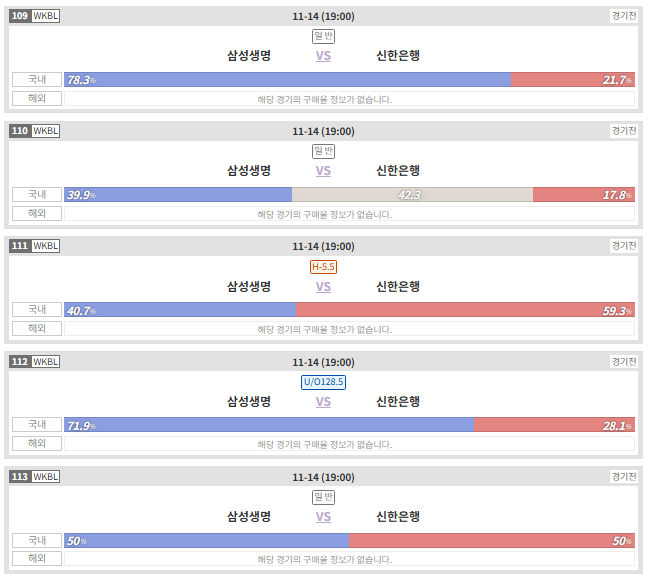
Task: Click the 일반 badge in match 110
Action: tap(323, 151)
